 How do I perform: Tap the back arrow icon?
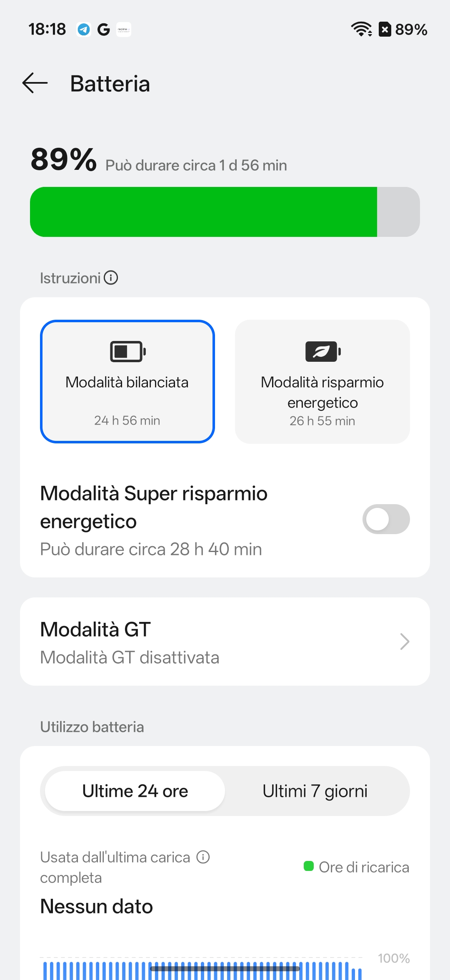pos(35,83)
